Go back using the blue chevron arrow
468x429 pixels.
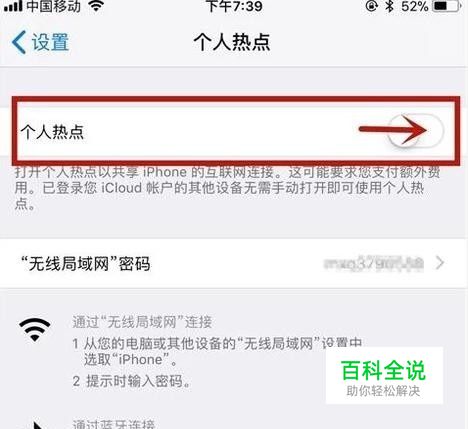point(19,42)
